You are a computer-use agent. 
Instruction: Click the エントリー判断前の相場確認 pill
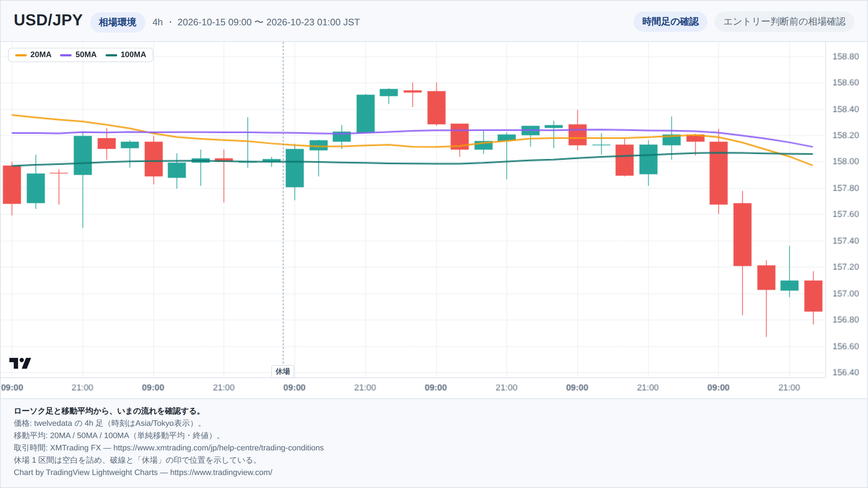pyautogui.click(x=784, y=22)
